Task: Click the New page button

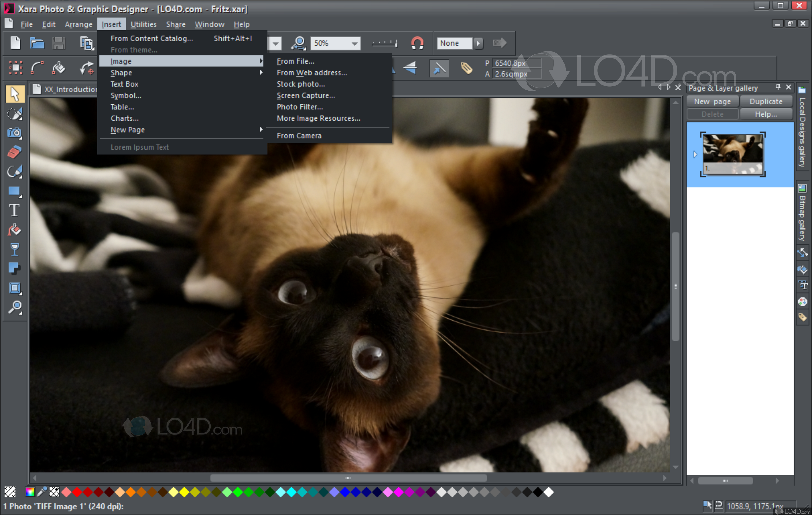Action: pyautogui.click(x=712, y=101)
